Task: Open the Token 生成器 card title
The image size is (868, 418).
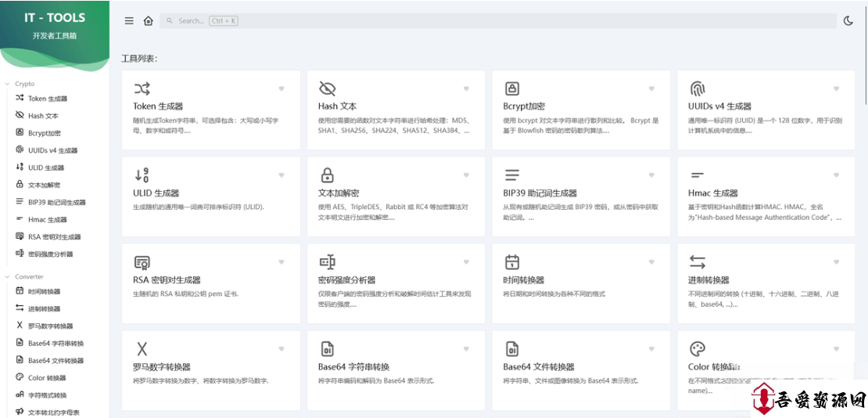Action: point(158,106)
